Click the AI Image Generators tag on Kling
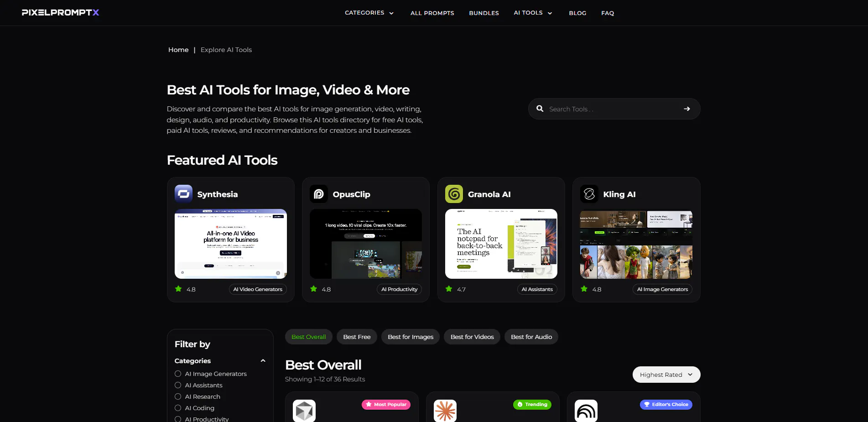This screenshot has height=422, width=868. (x=662, y=289)
